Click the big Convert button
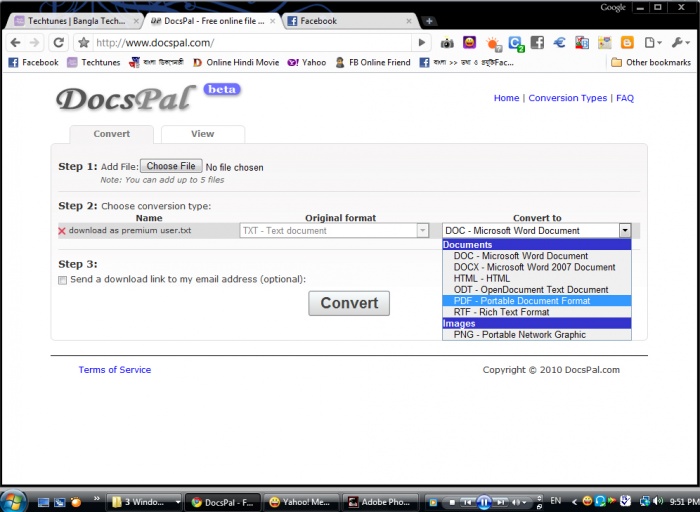The width and height of the screenshot is (700, 512). pos(349,304)
